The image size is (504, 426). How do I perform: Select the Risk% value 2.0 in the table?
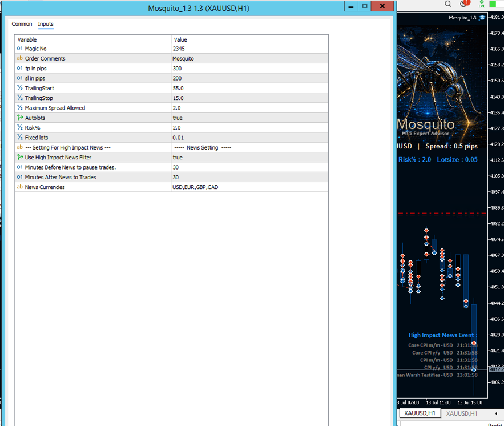[249, 128]
